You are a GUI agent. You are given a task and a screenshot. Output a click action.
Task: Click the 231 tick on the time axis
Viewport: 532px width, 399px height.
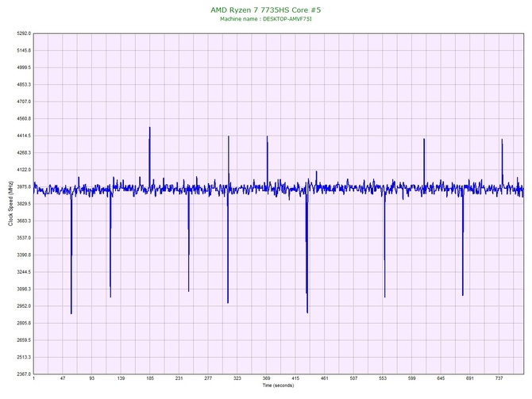(179, 378)
